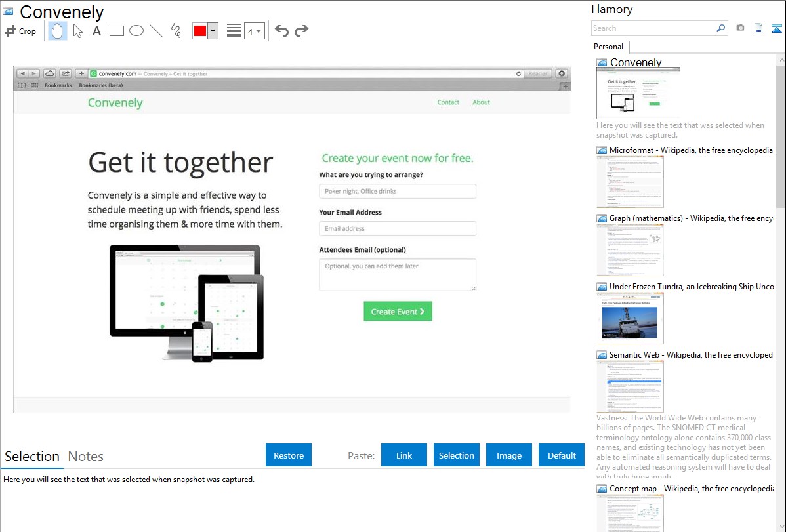
Task: Pick the freehand scribble tool
Action: pyautogui.click(x=176, y=31)
